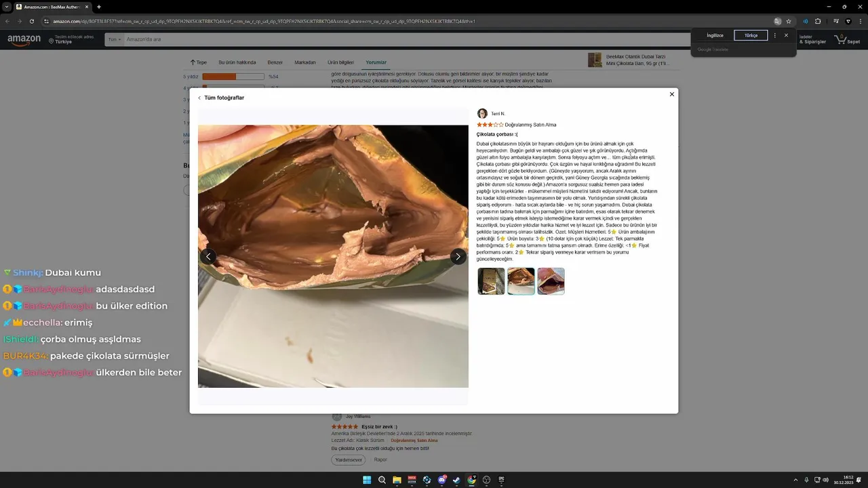Image resolution: width=868 pixels, height=488 pixels.
Task: Open Bu ürün hakkında section
Action: tap(237, 62)
